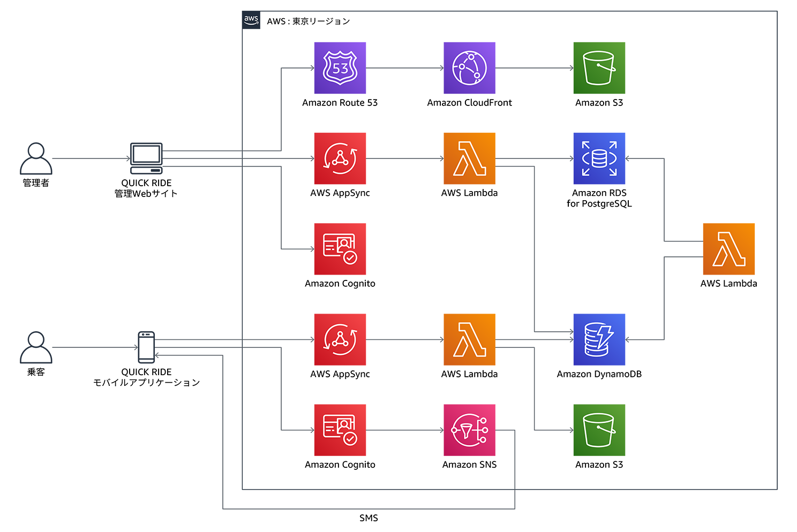Viewport: 797px width, 532px height.
Task: Select the Lambda icon left of Amazon RDS
Action: click(469, 158)
